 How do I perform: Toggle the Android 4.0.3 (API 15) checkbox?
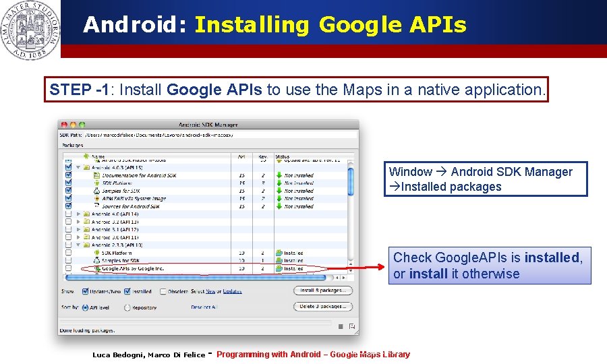coord(69,167)
